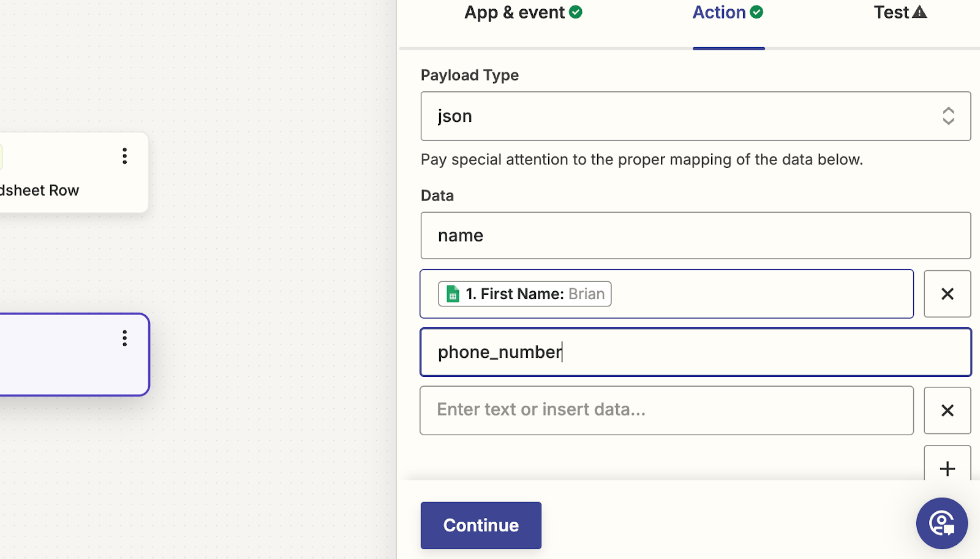
Task: Remove the First Name data row
Action: tap(947, 294)
